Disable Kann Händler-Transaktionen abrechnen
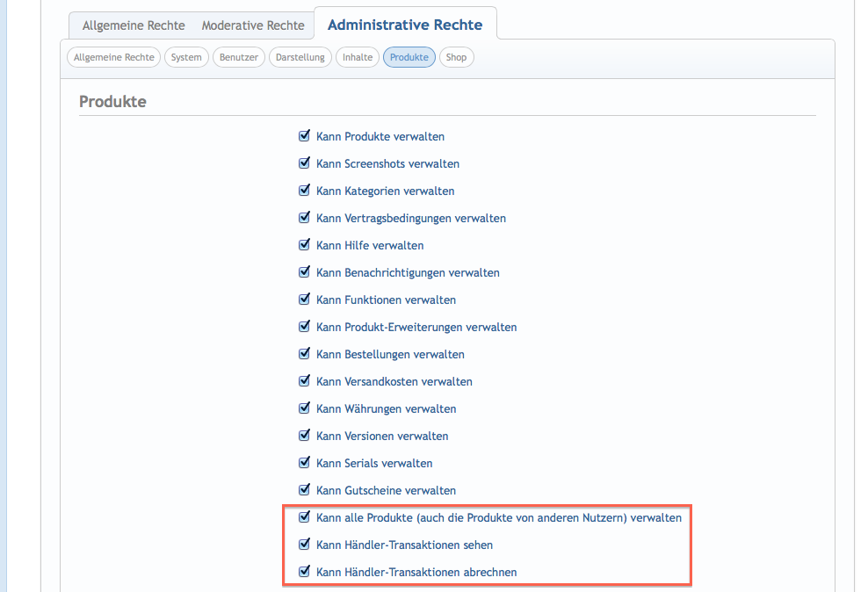The image size is (868, 592). (304, 572)
